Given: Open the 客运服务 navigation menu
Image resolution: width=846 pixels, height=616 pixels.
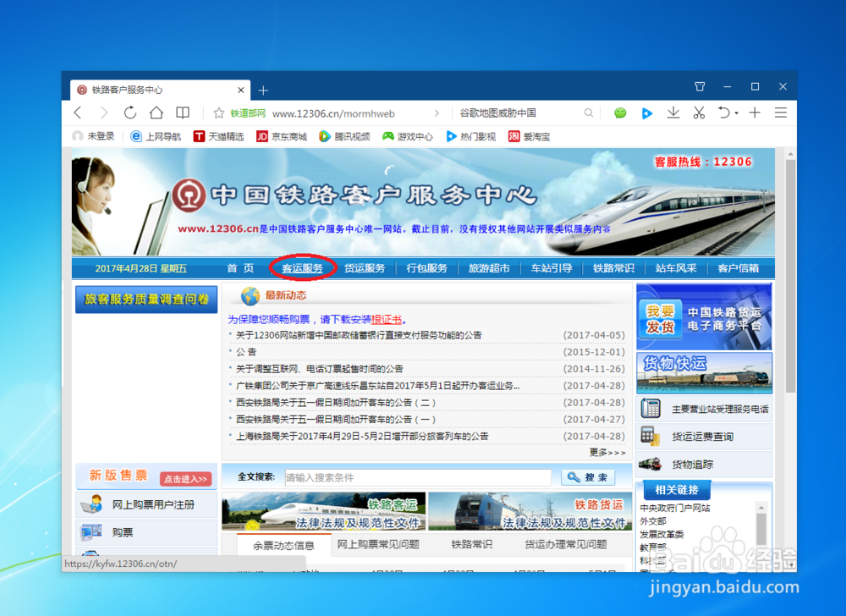Looking at the screenshot, I should (303, 268).
